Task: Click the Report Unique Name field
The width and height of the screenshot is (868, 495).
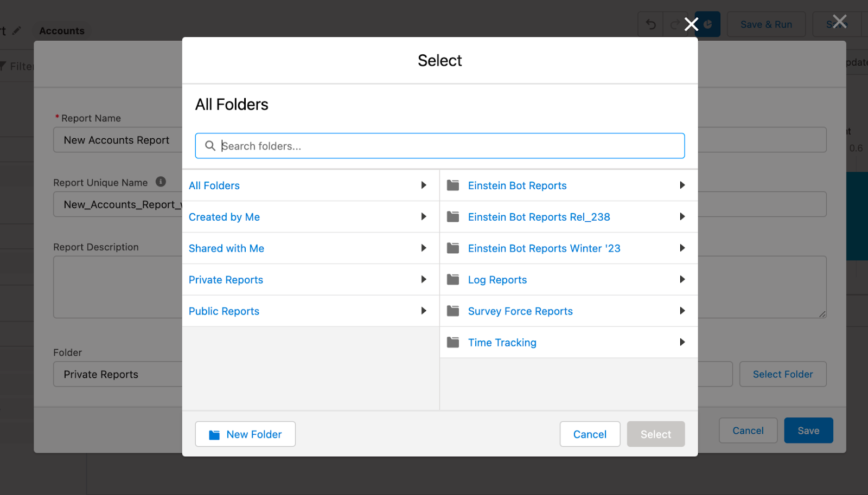Action: pyautogui.click(x=118, y=204)
